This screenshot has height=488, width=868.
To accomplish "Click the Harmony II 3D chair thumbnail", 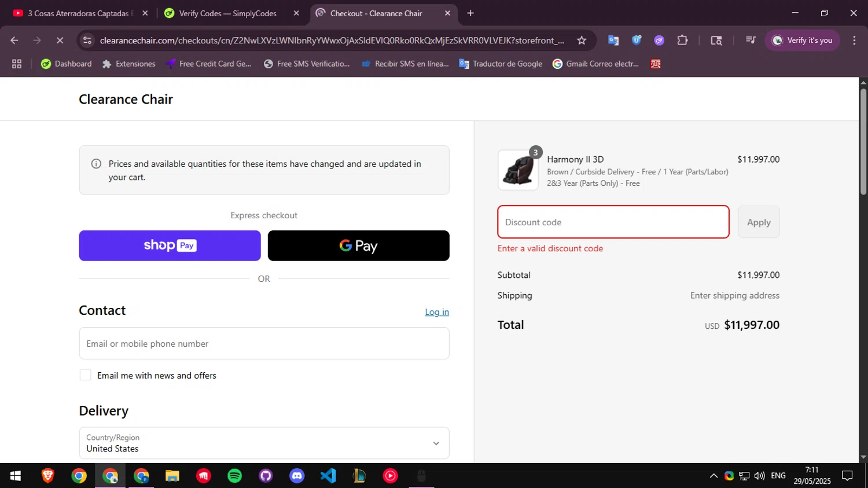I will pos(518,170).
